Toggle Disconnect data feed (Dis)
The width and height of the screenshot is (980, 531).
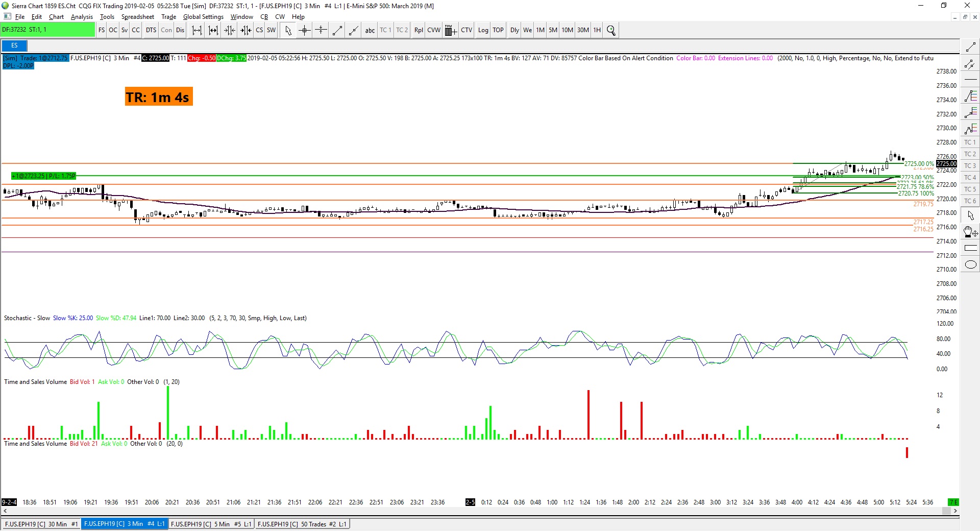click(x=180, y=30)
